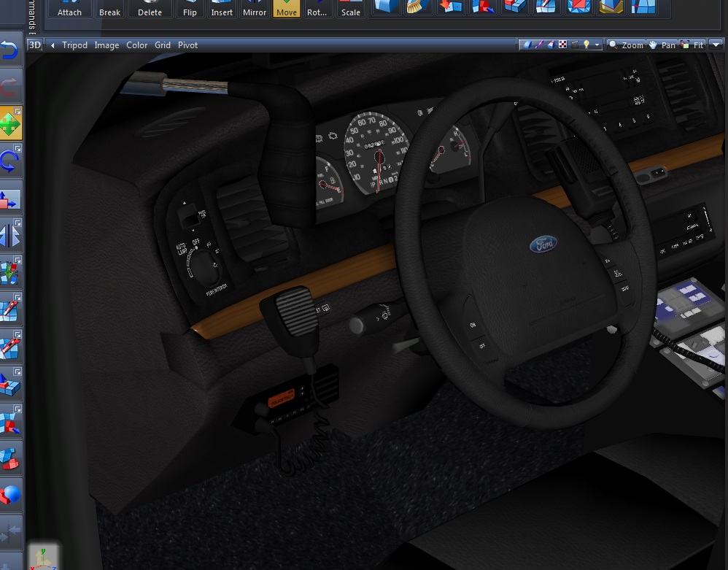
Task: Choose the Mirror tool icon in left sidebar
Action: click(x=10, y=236)
